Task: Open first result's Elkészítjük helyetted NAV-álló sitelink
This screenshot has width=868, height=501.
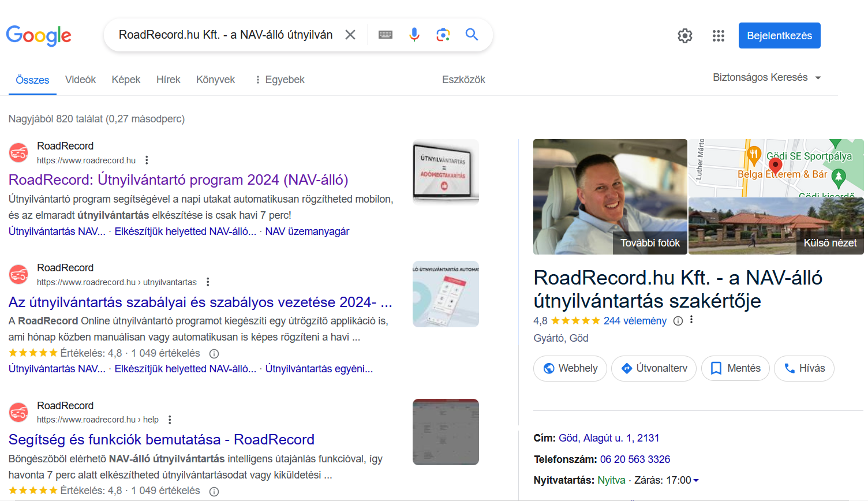Action: [185, 231]
